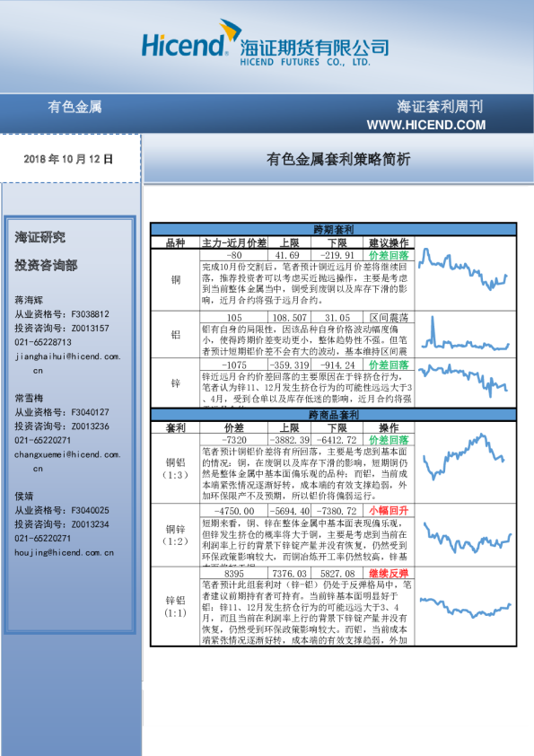
Task: Select license number F3040025
Action: (x=90, y=510)
